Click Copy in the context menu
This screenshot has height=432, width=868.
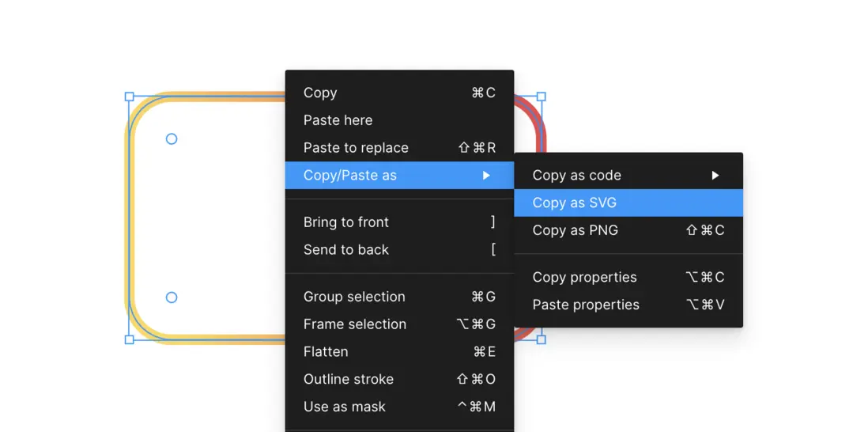(x=320, y=93)
